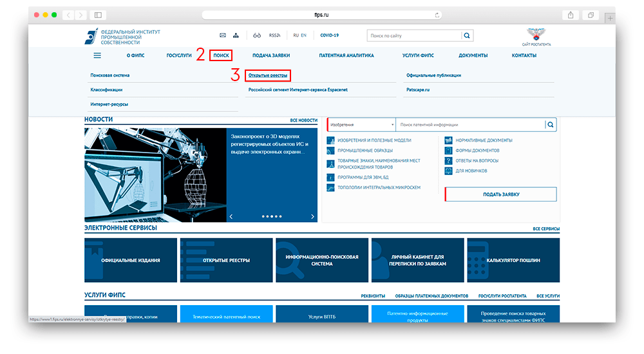The image size is (644, 354).
Task: Open the hamburger menu icon
Action: [x=97, y=55]
